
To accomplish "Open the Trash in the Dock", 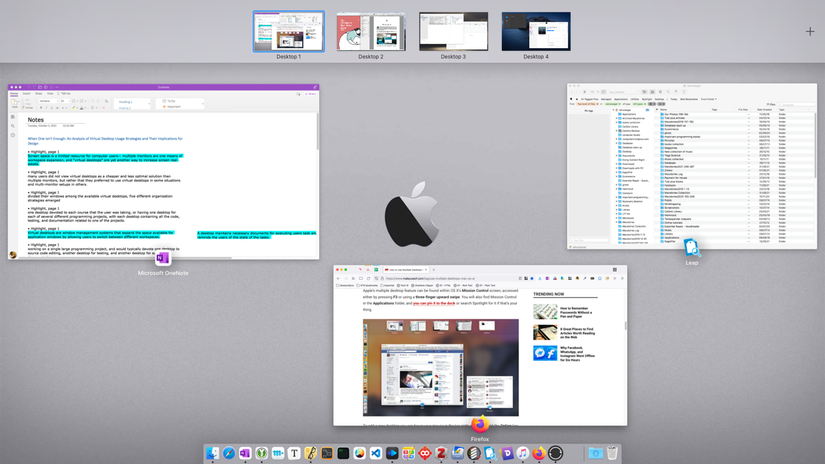I will coord(612,453).
